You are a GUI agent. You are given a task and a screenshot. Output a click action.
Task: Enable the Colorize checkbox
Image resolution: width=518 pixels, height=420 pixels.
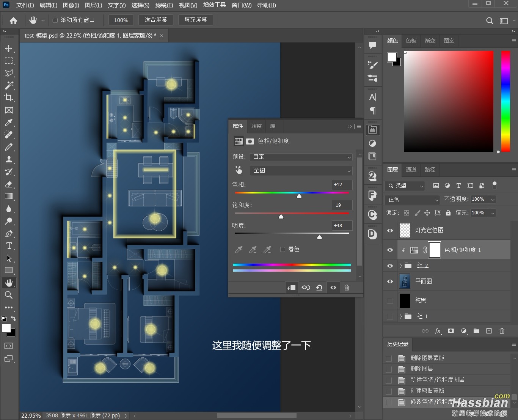(283, 249)
